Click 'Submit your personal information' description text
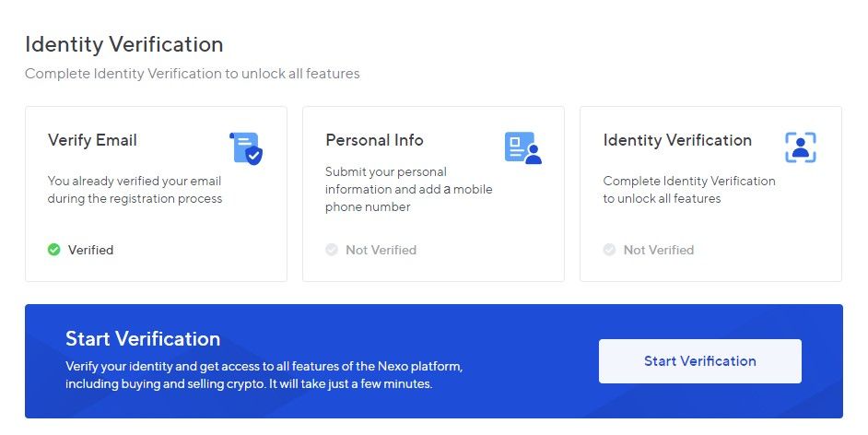The width and height of the screenshot is (868, 435). tap(408, 189)
